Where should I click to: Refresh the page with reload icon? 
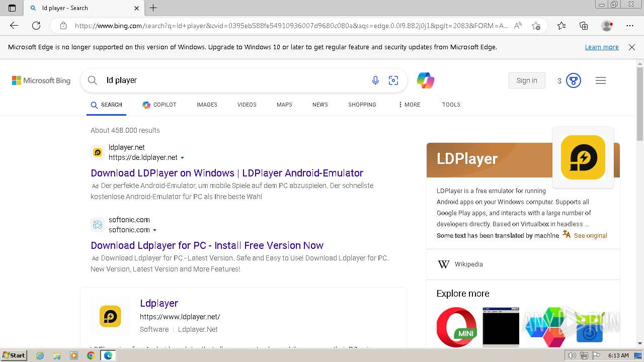36,26
